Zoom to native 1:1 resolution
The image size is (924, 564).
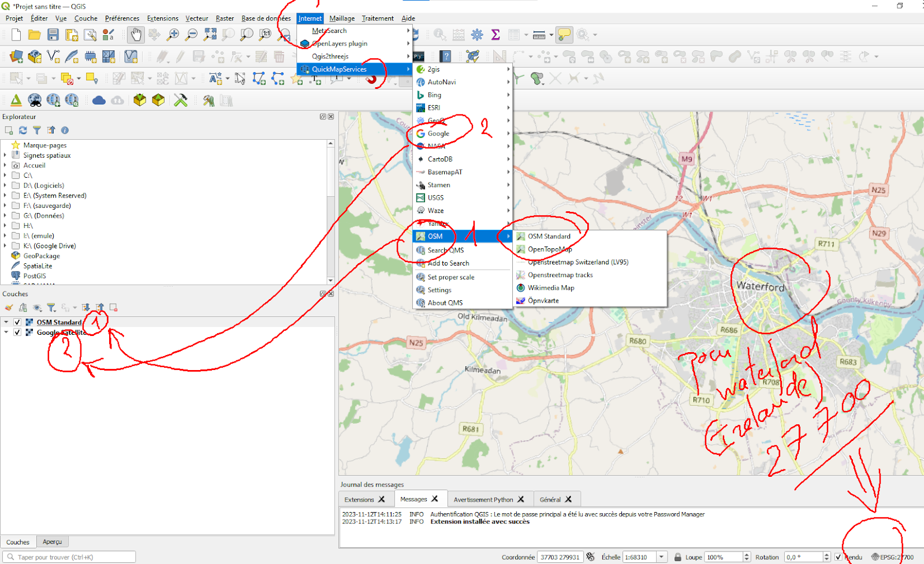[x=266, y=35]
